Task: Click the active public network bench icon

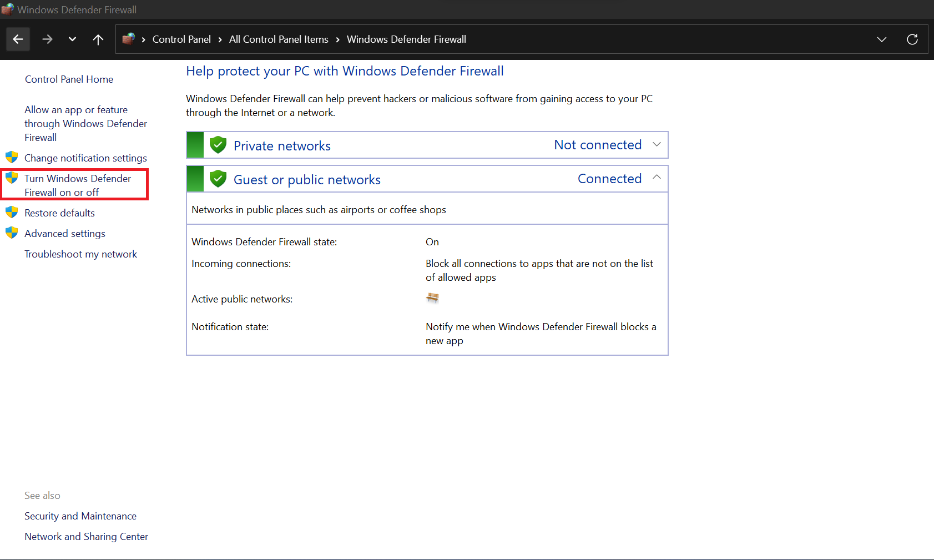Action: [432, 298]
